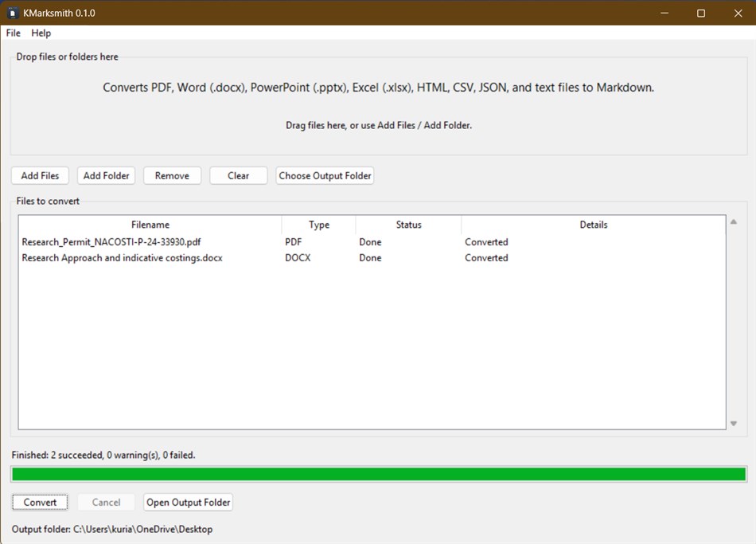The height and width of the screenshot is (544, 756).
Task: Minimize the KMarksmith window
Action: click(664, 13)
